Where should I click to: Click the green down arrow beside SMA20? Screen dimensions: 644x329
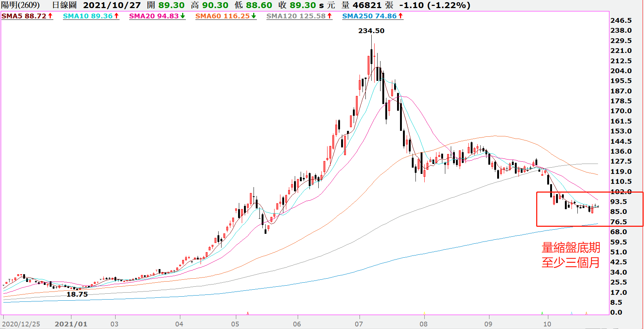[183, 16]
